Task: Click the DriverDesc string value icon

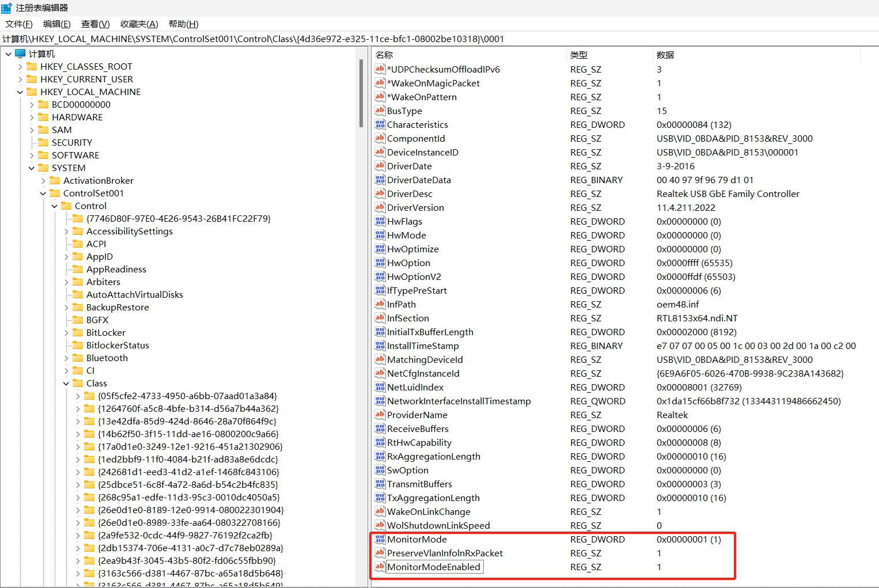Action: tap(380, 194)
